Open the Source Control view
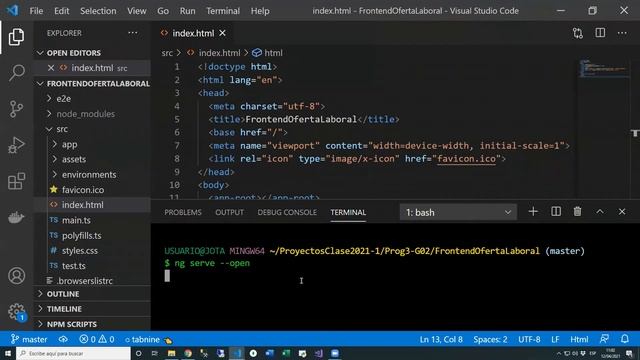The width and height of the screenshot is (640, 360). click(16, 109)
